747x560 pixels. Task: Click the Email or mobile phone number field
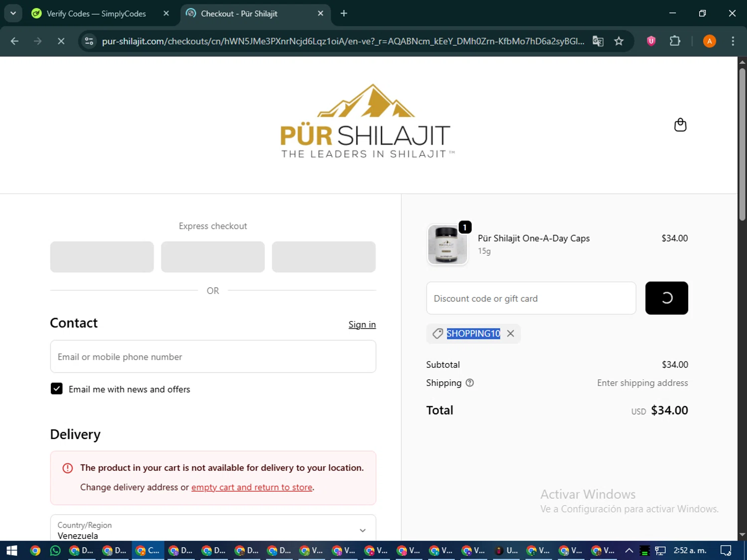pyautogui.click(x=213, y=356)
